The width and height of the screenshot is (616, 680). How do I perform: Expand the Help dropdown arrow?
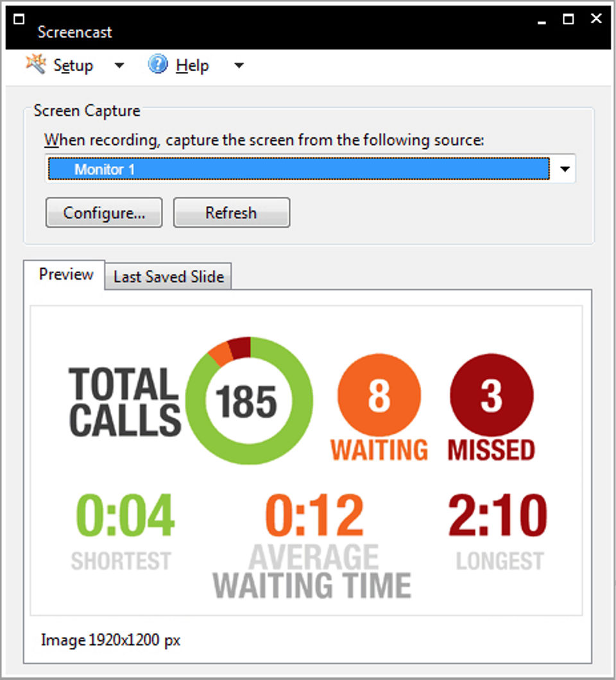(x=239, y=65)
